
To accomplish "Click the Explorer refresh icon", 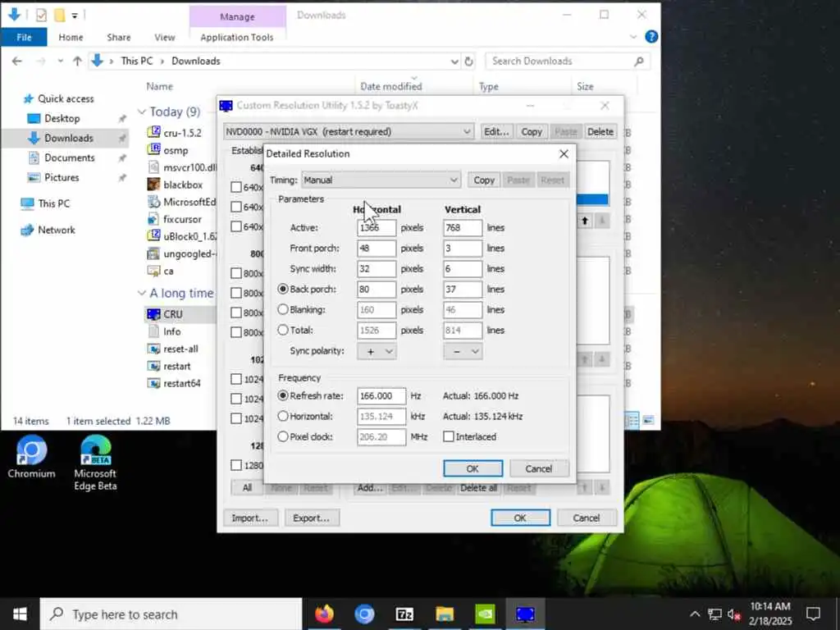I will [x=468, y=61].
